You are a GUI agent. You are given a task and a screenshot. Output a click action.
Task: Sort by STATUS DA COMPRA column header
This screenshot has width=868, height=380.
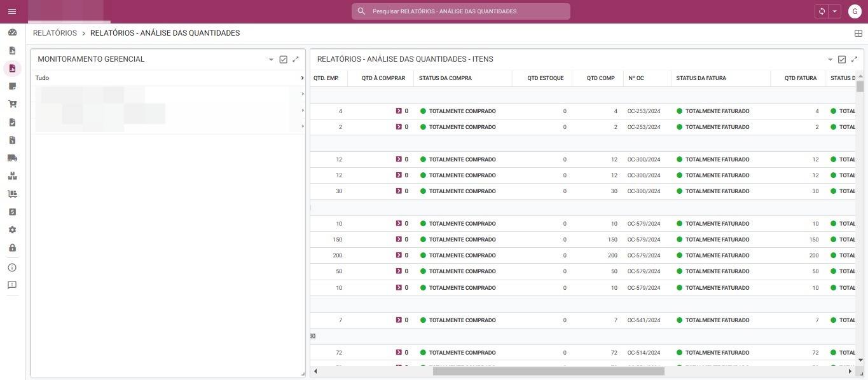(x=445, y=78)
